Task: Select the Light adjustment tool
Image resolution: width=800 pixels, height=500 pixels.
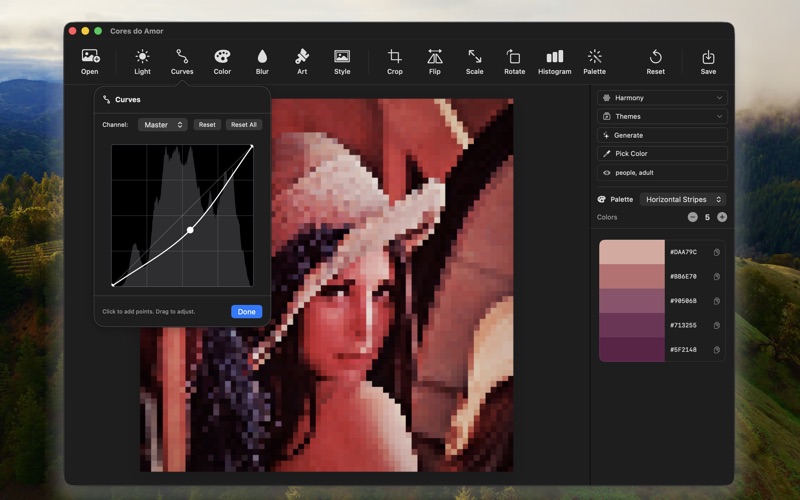Action: tap(142, 62)
